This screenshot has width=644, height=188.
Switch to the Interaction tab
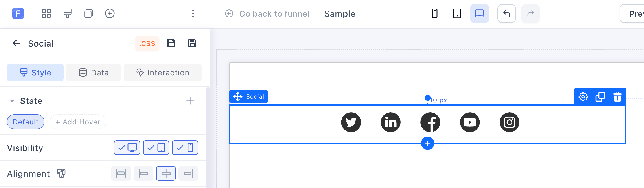162,72
